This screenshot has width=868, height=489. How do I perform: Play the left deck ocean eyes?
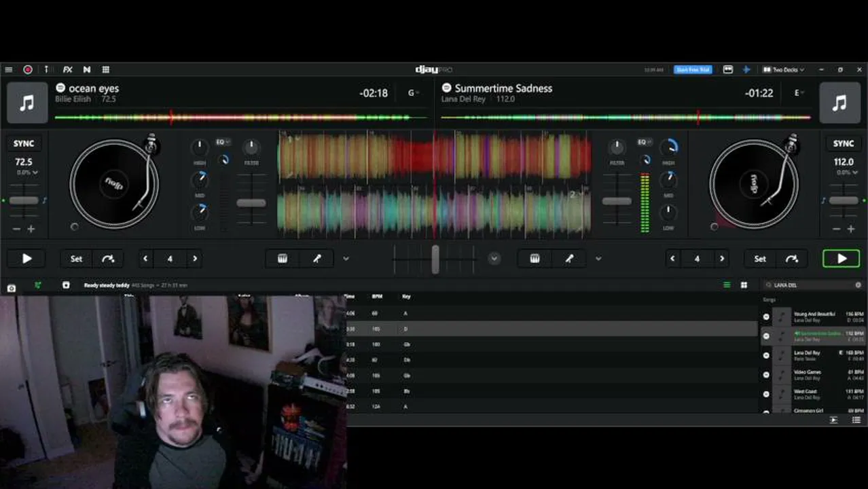pyautogui.click(x=26, y=259)
